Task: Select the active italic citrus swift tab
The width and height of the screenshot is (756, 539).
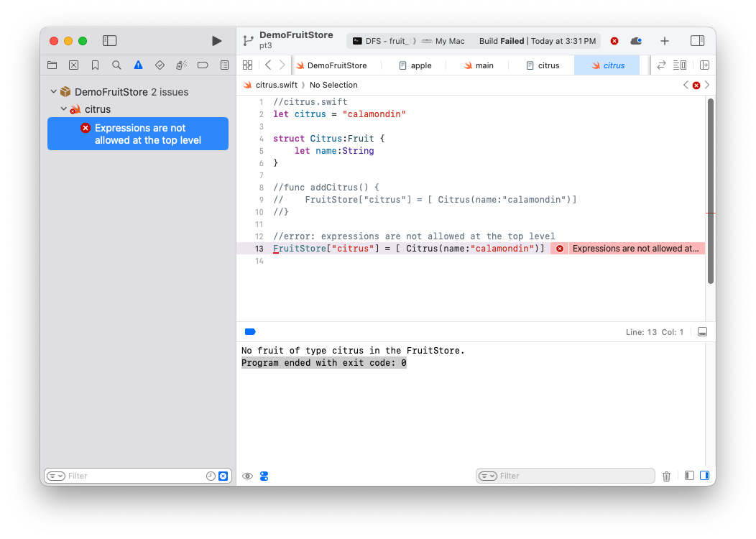Action: 607,65
